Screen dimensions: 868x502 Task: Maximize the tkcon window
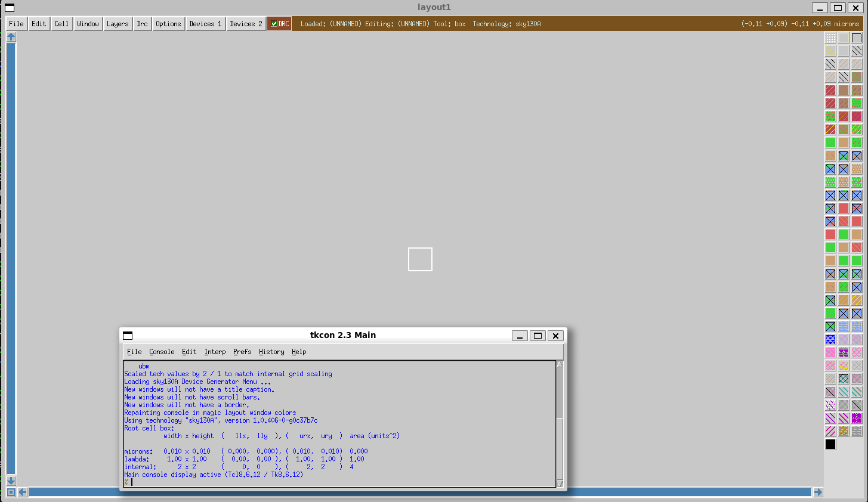tap(538, 336)
